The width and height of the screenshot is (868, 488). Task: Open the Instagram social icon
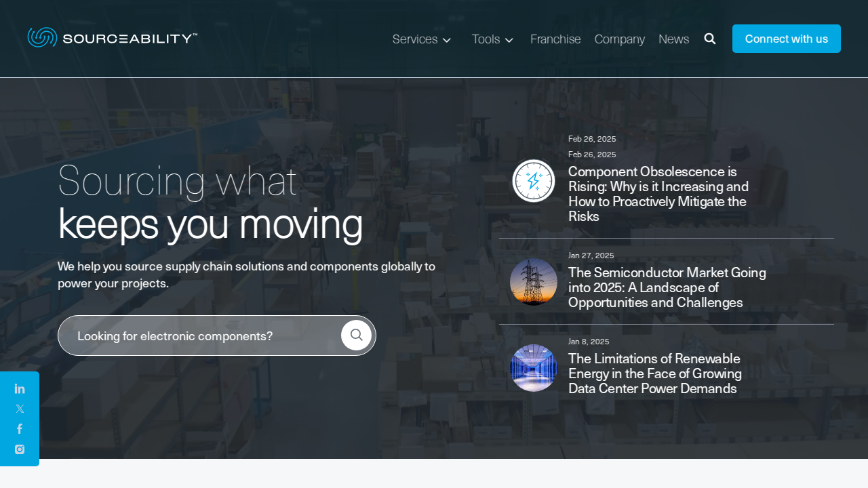pos(20,449)
